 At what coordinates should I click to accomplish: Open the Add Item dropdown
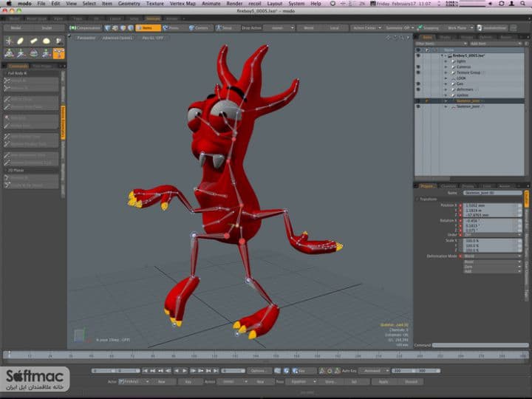(x=495, y=44)
